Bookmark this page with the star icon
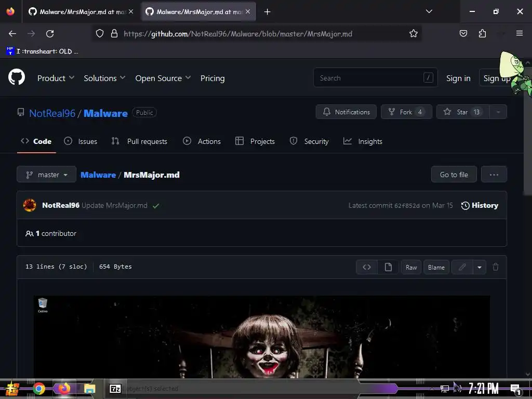 point(413,34)
